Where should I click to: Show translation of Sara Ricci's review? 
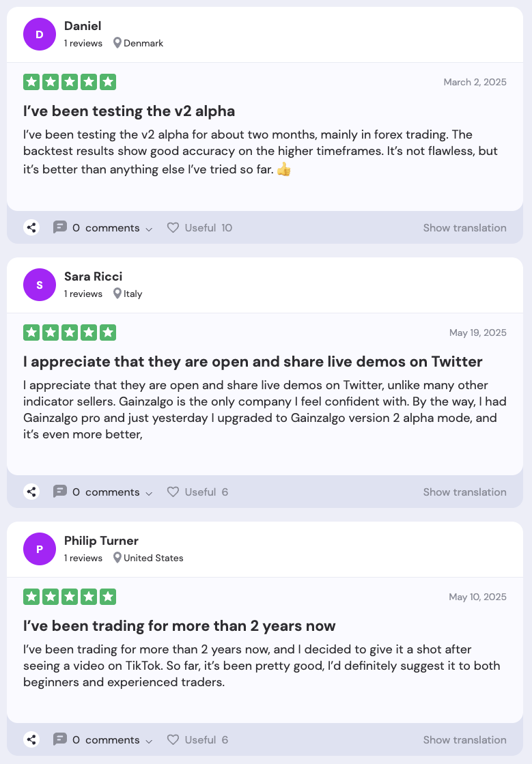[464, 492]
